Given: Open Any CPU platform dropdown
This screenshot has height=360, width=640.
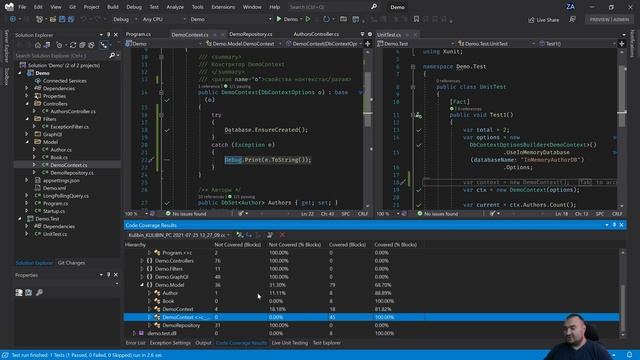Looking at the screenshot, I should (163, 19).
